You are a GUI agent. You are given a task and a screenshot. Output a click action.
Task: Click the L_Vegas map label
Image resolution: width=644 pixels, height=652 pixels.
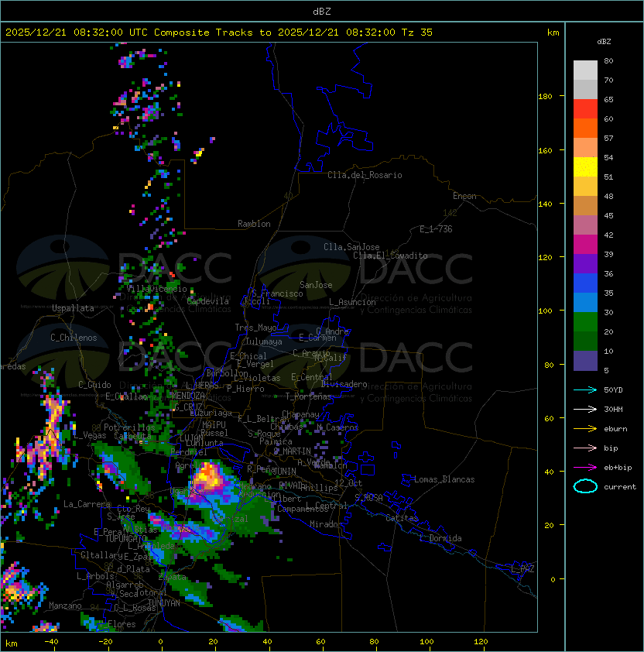90,435
